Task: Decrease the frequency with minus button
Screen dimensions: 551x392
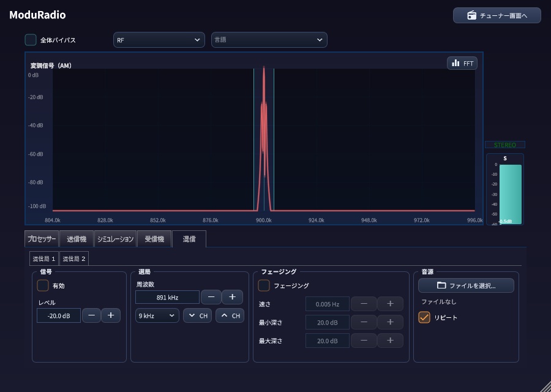Action: pyautogui.click(x=211, y=297)
